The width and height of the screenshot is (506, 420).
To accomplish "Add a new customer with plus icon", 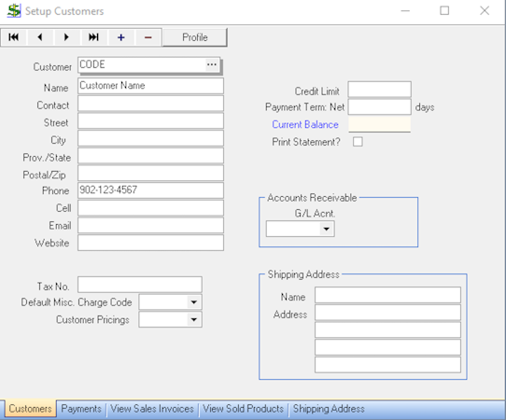I will tap(121, 37).
